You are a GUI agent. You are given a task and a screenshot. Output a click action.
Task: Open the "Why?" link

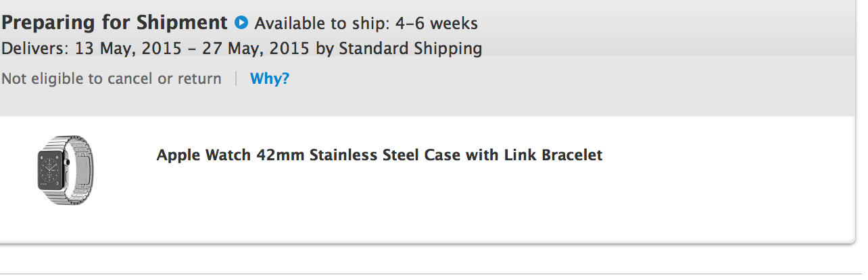(x=270, y=78)
